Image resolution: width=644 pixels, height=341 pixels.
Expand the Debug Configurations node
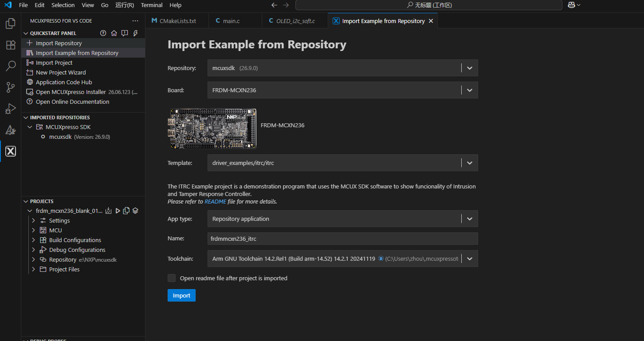(34, 250)
